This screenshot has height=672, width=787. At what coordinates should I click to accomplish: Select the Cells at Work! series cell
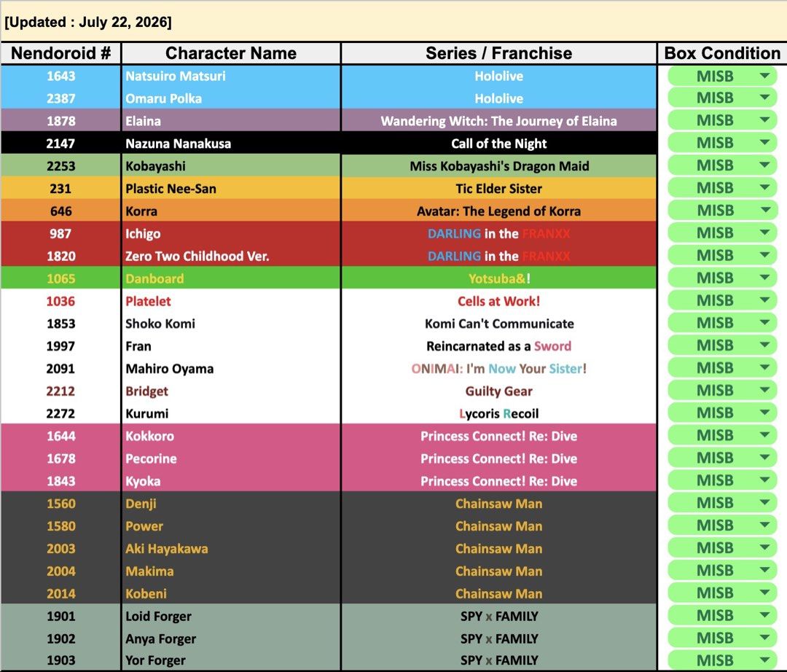click(x=499, y=301)
